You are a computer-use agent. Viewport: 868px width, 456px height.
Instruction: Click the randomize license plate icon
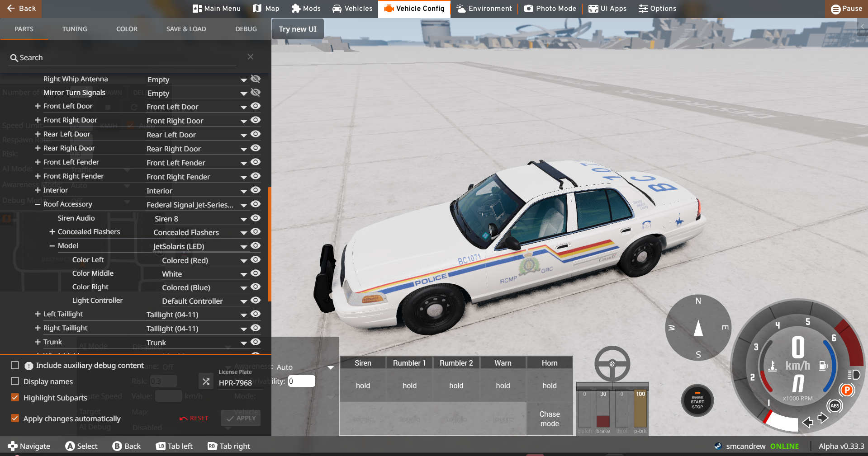point(206,381)
